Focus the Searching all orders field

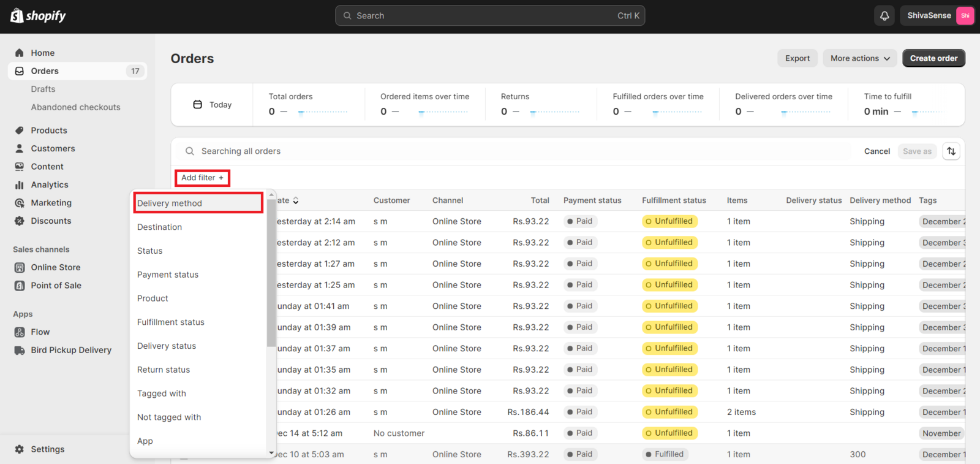tap(514, 151)
